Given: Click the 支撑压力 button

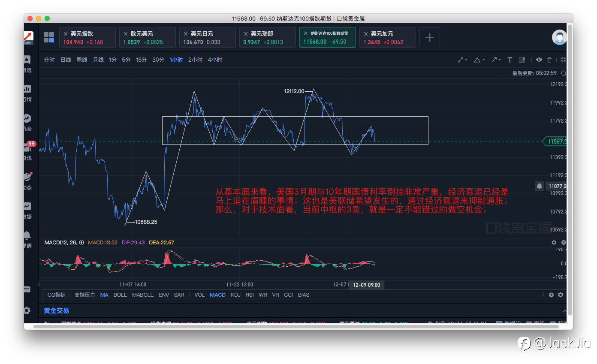Looking at the screenshot, I should (x=84, y=295).
